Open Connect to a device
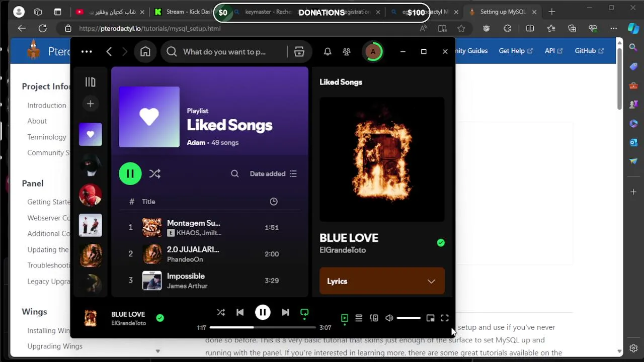644x362 pixels. 374,318
